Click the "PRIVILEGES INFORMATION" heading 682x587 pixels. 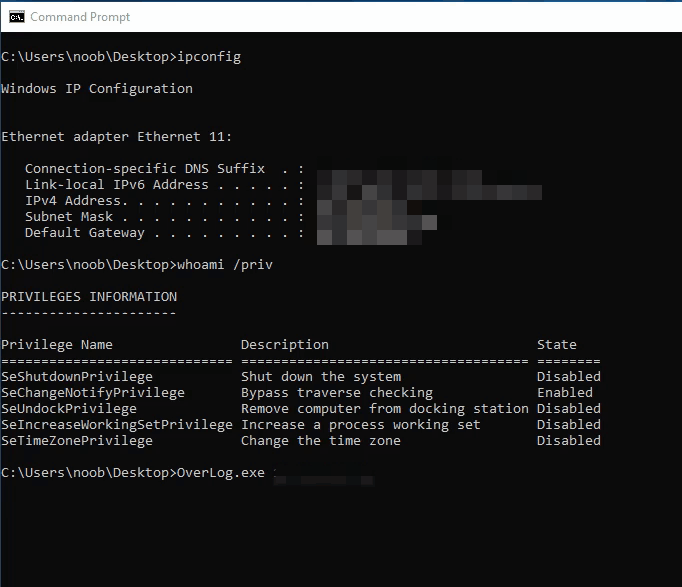click(89, 297)
